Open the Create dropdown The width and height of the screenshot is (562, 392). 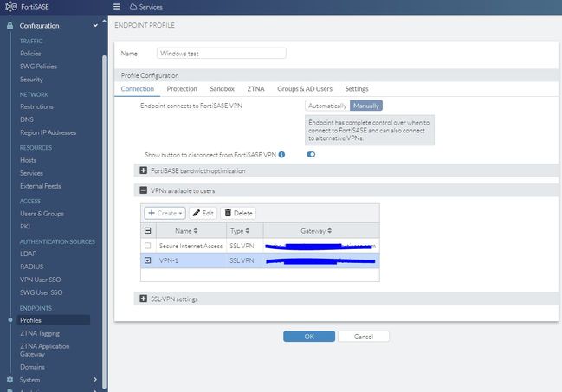point(165,213)
